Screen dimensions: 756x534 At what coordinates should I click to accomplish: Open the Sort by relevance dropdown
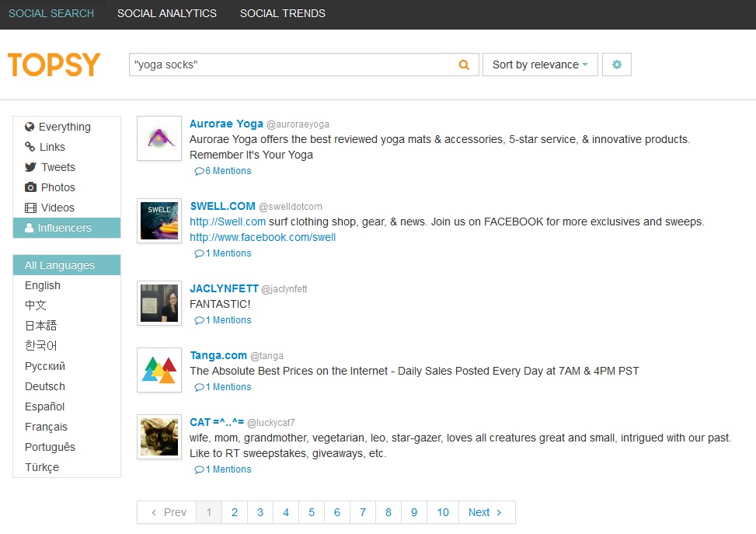(x=540, y=65)
